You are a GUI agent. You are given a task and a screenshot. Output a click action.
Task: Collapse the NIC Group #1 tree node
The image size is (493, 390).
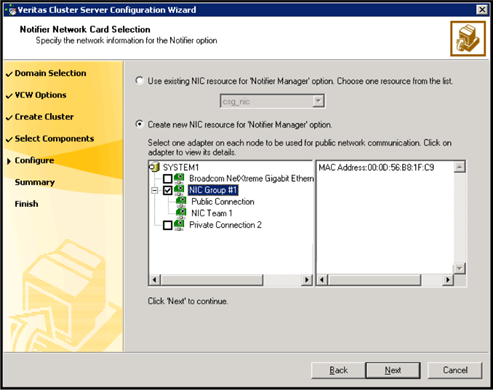154,191
